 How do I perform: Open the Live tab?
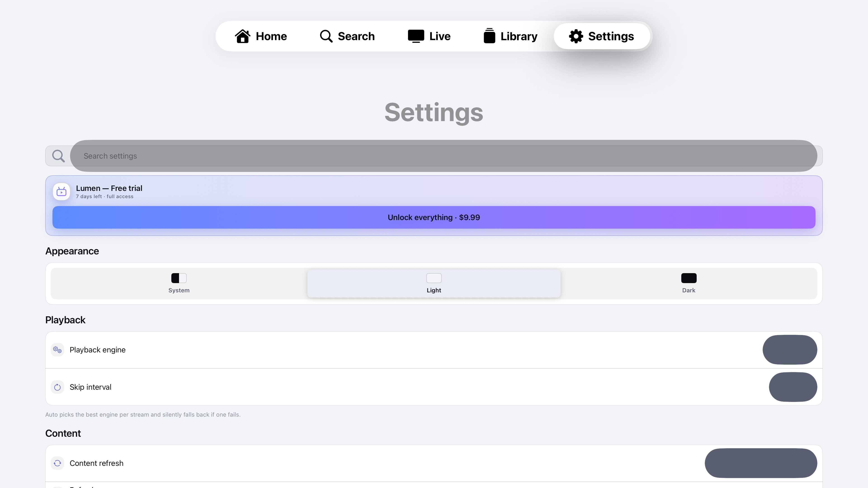429,36
